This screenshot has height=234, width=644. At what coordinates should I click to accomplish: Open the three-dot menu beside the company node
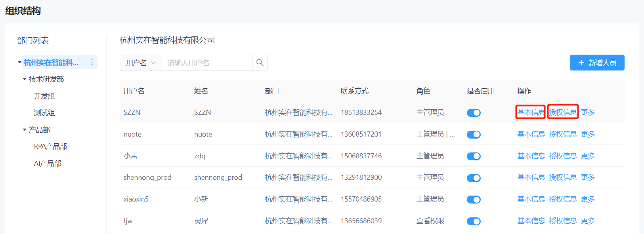[92, 62]
